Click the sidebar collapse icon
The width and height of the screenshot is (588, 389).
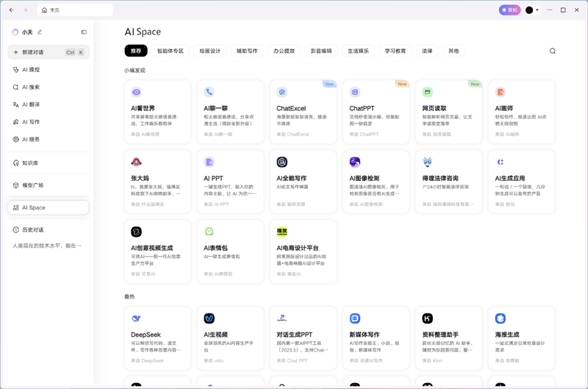84,32
